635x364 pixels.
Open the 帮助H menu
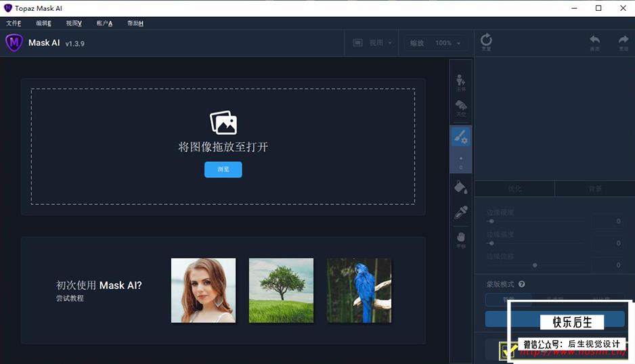pos(135,23)
